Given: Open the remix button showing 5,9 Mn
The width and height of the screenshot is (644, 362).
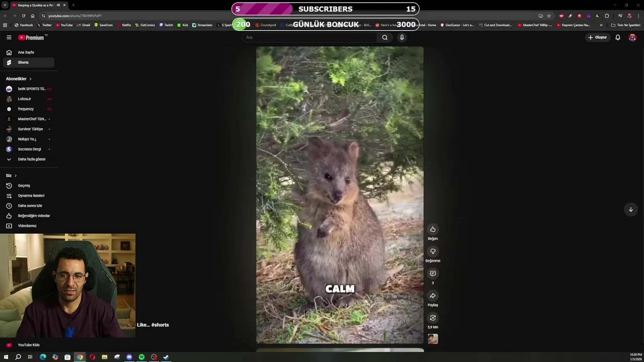Looking at the screenshot, I should click(433, 318).
